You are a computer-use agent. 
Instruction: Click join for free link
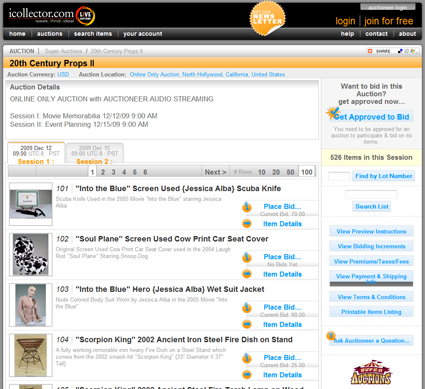[389, 21]
